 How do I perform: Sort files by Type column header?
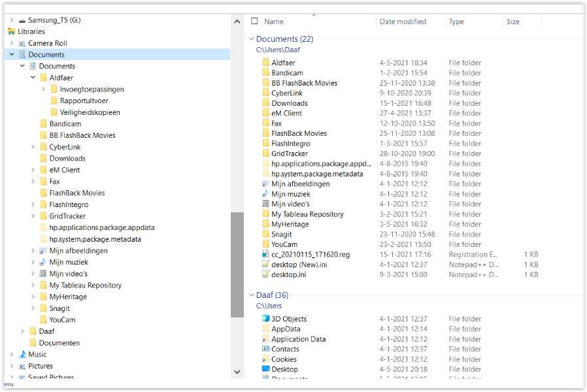[x=456, y=22]
